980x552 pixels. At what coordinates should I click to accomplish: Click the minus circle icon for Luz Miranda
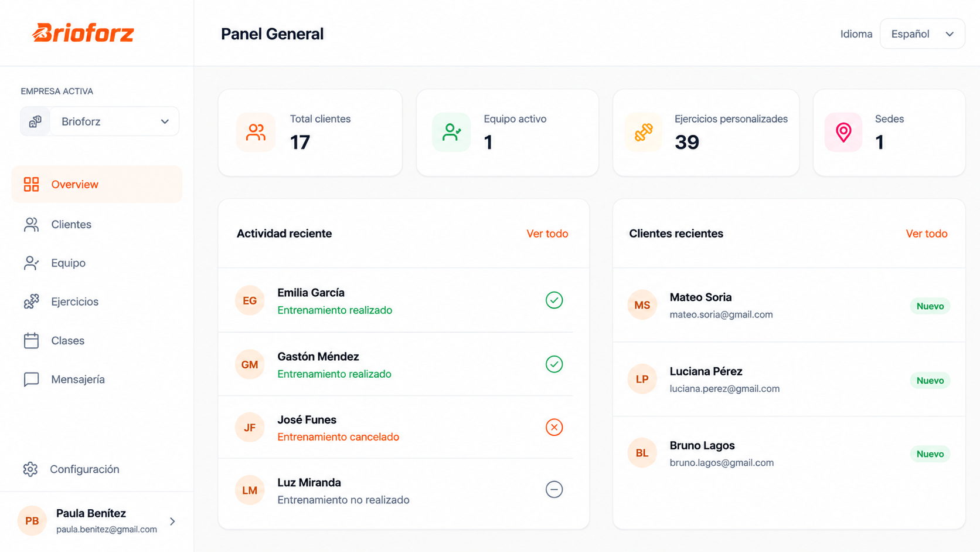pos(554,489)
